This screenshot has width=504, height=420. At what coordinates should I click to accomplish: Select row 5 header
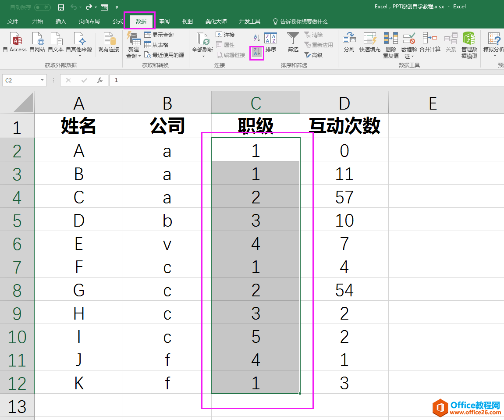[x=17, y=220]
